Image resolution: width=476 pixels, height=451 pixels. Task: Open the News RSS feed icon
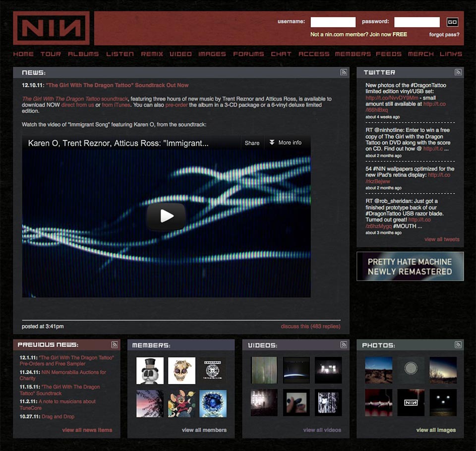click(x=343, y=72)
